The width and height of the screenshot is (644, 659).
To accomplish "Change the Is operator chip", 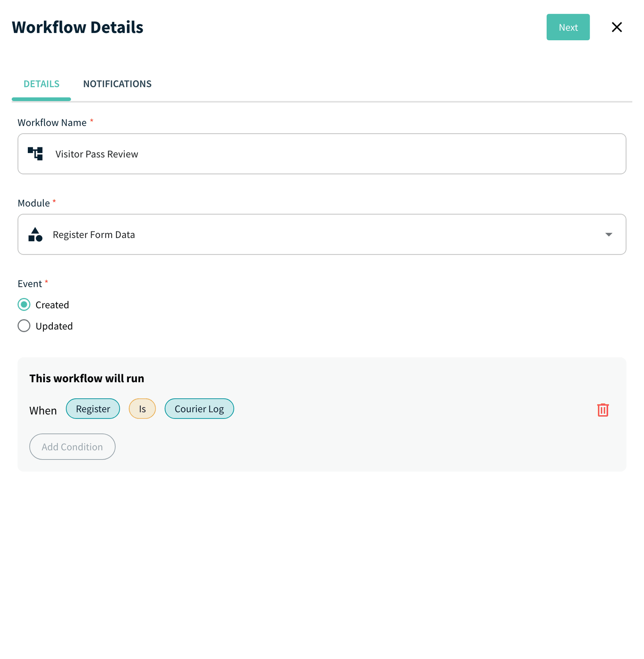I will point(142,408).
